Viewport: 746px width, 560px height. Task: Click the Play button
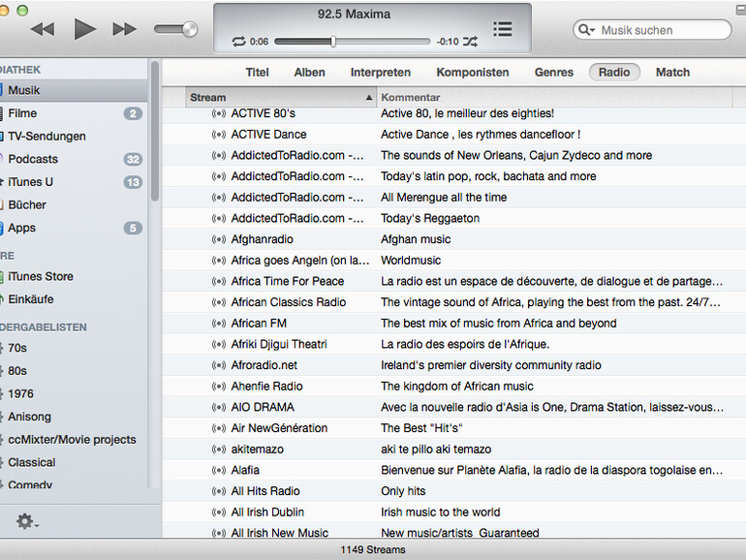point(85,29)
